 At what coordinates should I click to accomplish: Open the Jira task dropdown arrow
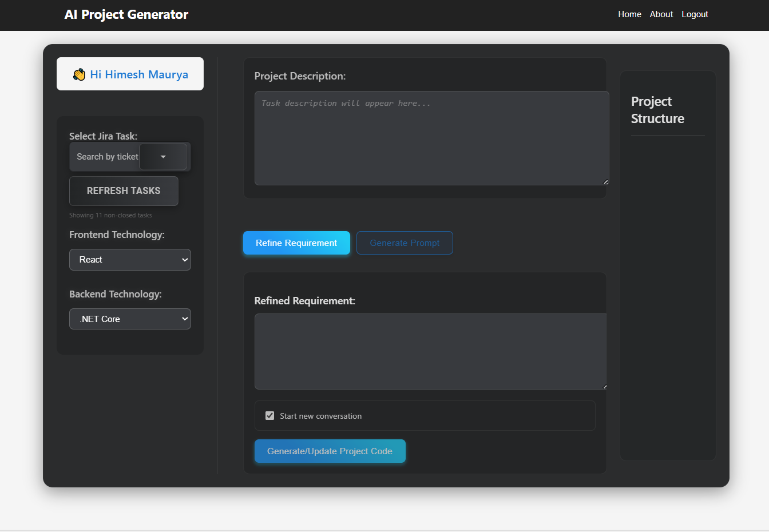pos(163,157)
